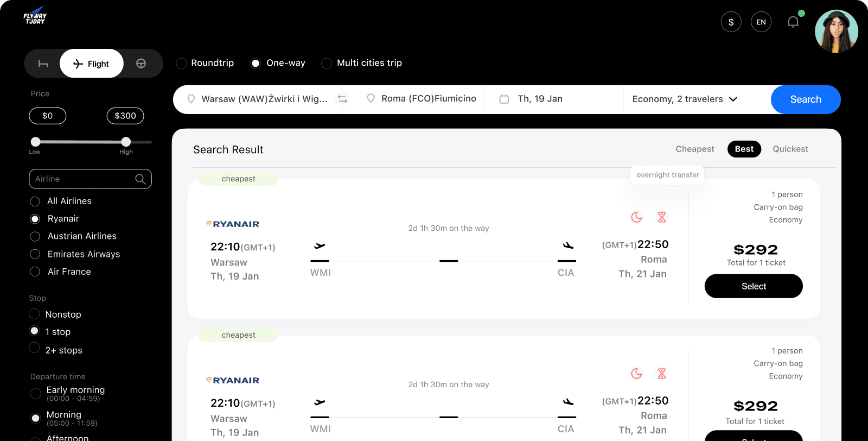Screen dimensions: 868x441
Task: Click the High price slider handle
Action: pos(126,142)
